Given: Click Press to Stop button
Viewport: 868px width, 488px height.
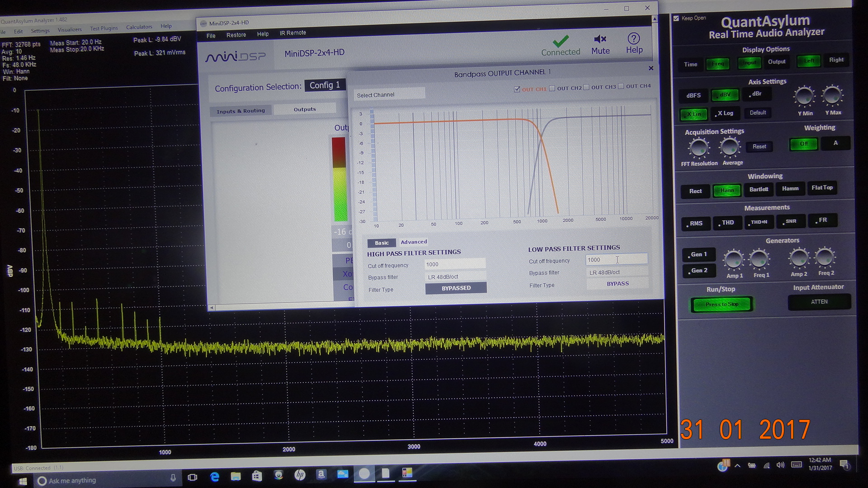Looking at the screenshot, I should click(722, 304).
